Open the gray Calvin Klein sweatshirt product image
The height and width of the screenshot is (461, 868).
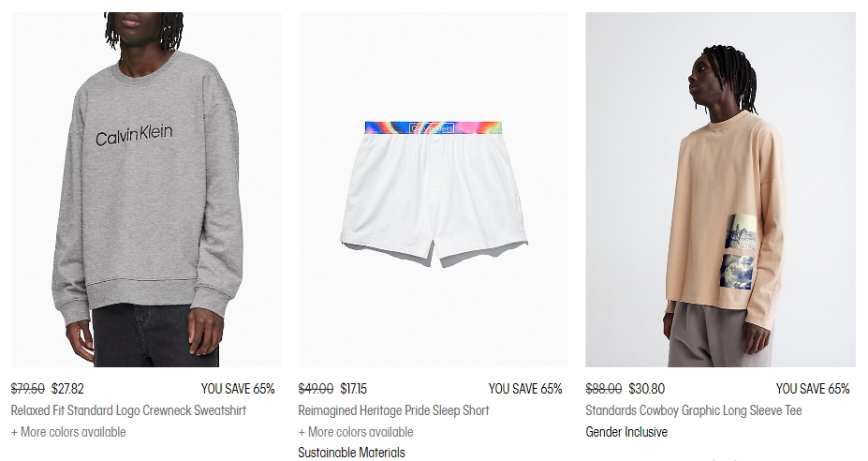pyautogui.click(x=147, y=189)
